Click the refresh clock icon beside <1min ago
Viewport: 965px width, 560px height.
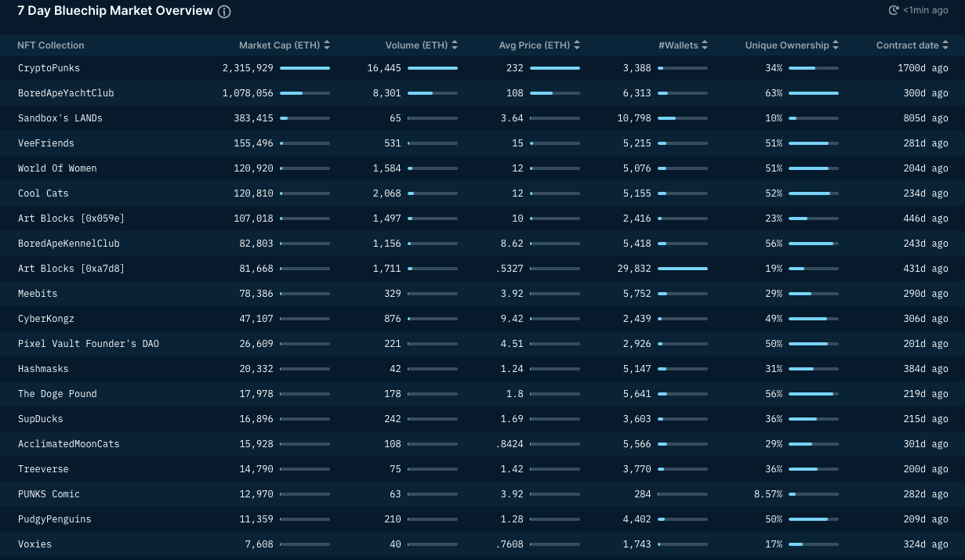click(x=894, y=10)
